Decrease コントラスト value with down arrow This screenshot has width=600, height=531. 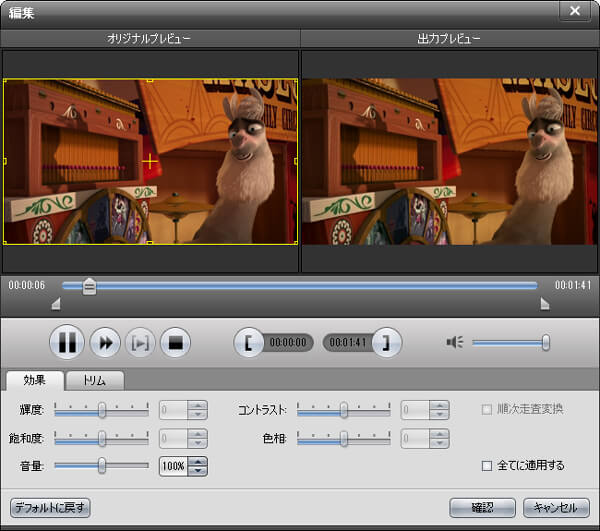click(439, 415)
